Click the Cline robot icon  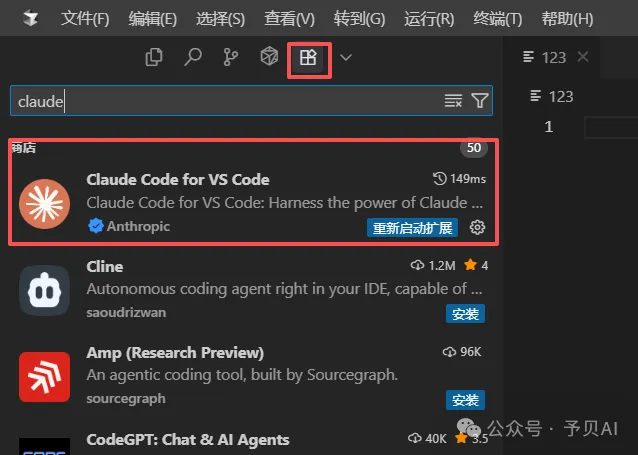44,291
